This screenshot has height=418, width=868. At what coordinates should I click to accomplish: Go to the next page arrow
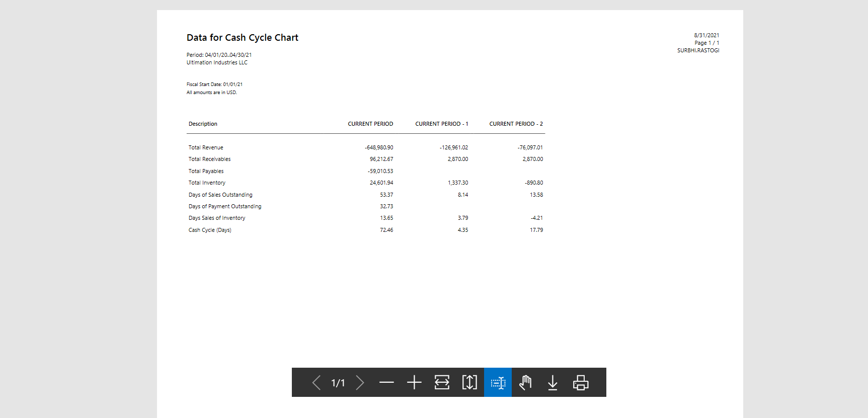pos(360,383)
